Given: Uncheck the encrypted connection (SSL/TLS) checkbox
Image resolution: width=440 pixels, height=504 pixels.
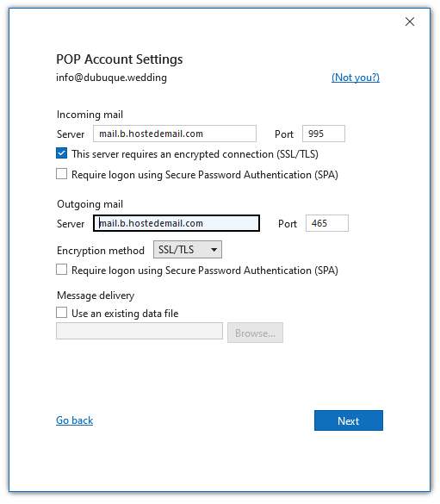Looking at the screenshot, I should click(62, 153).
